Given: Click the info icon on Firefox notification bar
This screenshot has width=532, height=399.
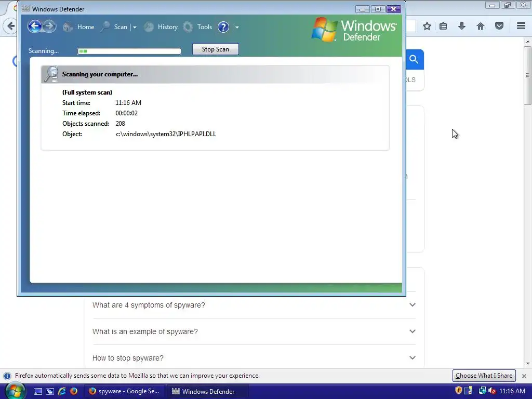Looking at the screenshot, I should pyautogui.click(x=7, y=376).
